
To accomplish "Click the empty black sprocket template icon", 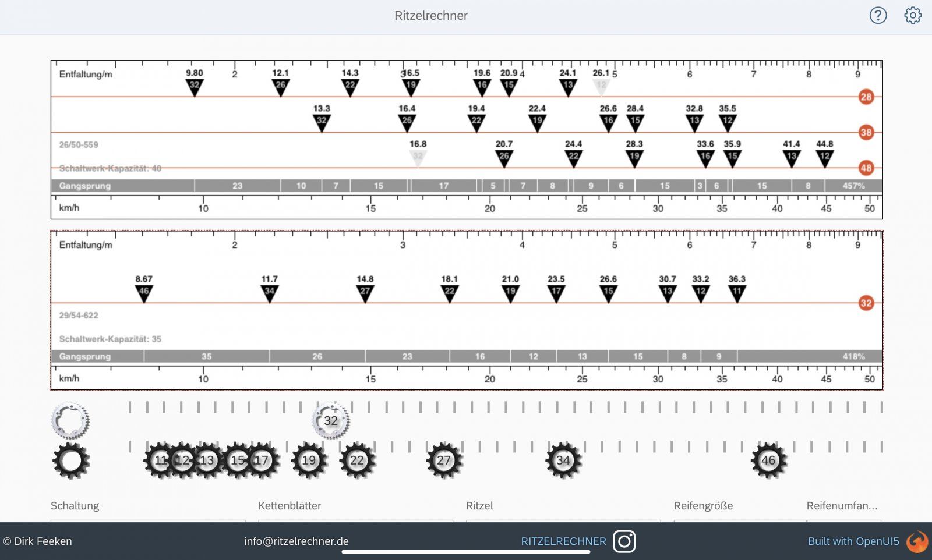I will click(x=71, y=460).
